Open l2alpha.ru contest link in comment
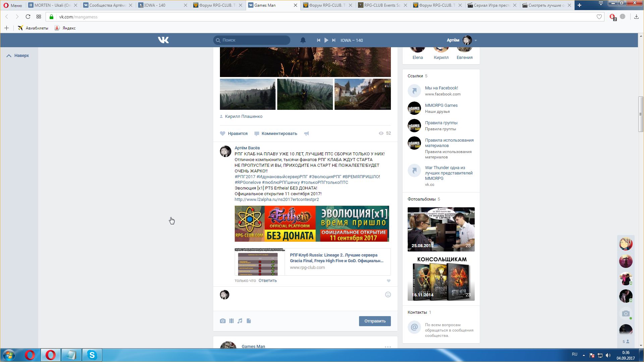Screen dimensions: 644x362 tap(277, 199)
